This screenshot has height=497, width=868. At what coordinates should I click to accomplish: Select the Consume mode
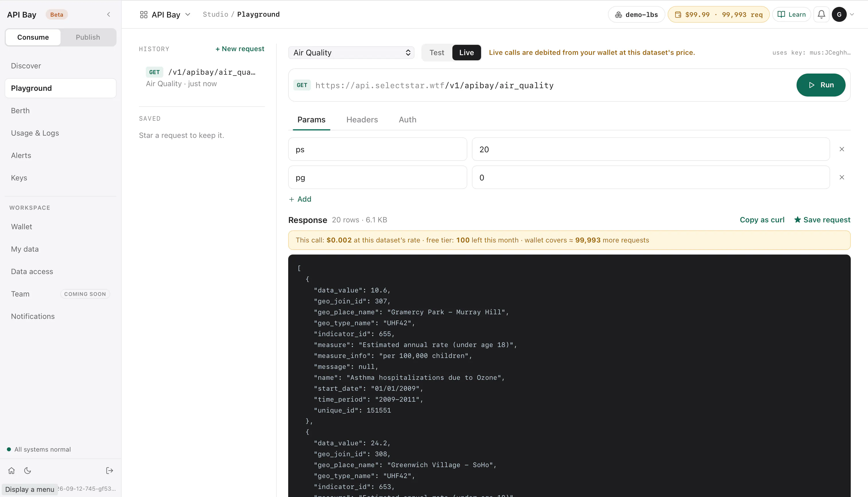(33, 37)
